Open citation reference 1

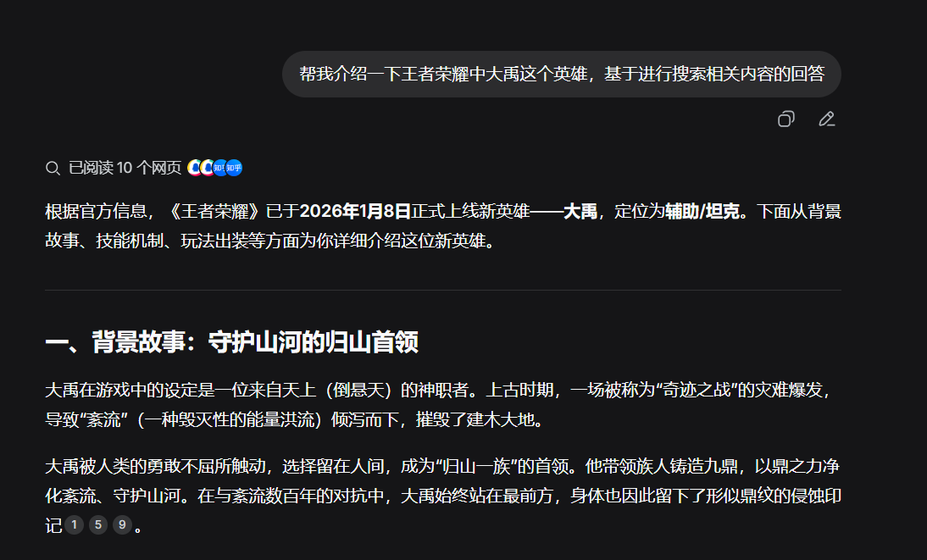pos(74,524)
